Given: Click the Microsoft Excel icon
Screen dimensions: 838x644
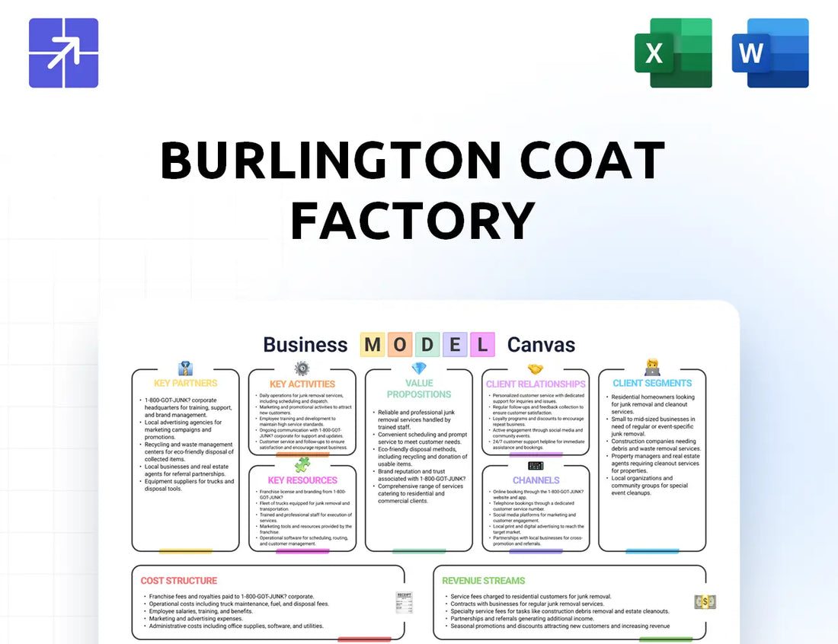Looking at the screenshot, I should click(x=673, y=53).
